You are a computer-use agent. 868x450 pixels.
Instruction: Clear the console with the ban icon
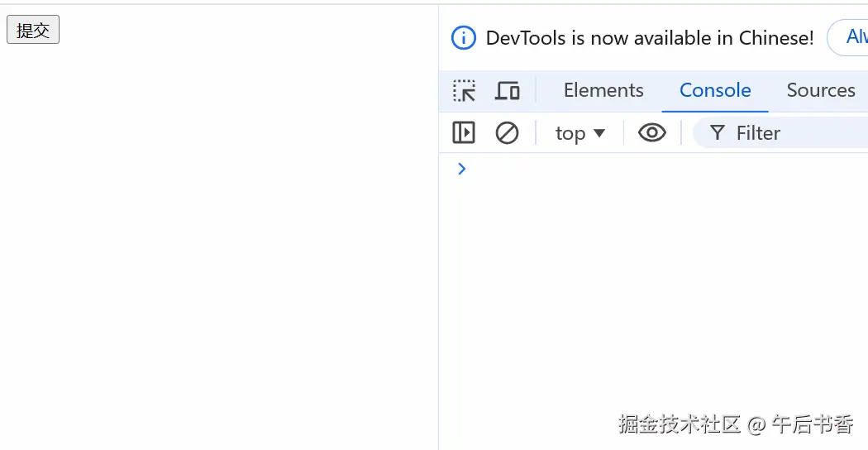(507, 133)
